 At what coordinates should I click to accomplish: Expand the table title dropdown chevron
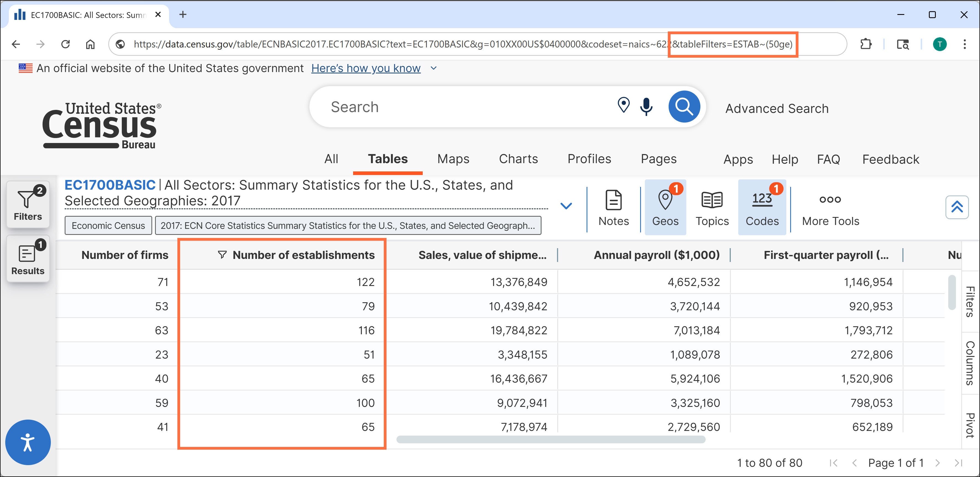point(566,206)
